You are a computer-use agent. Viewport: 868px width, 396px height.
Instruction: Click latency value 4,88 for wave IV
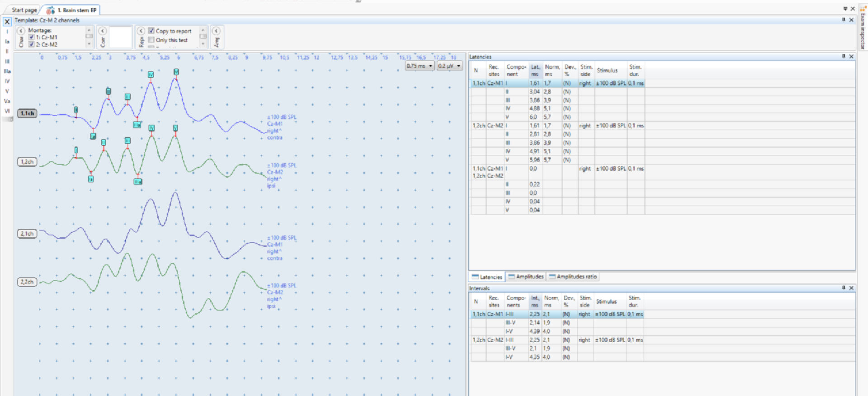click(535, 108)
